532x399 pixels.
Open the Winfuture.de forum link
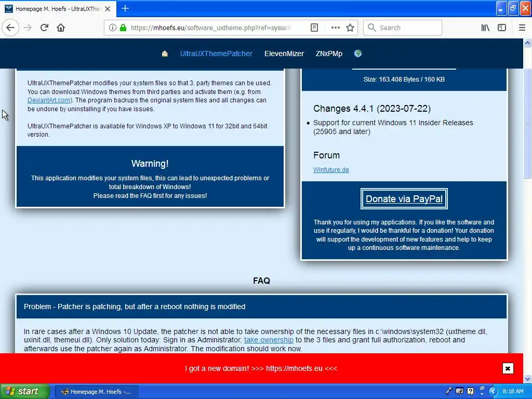[331, 170]
